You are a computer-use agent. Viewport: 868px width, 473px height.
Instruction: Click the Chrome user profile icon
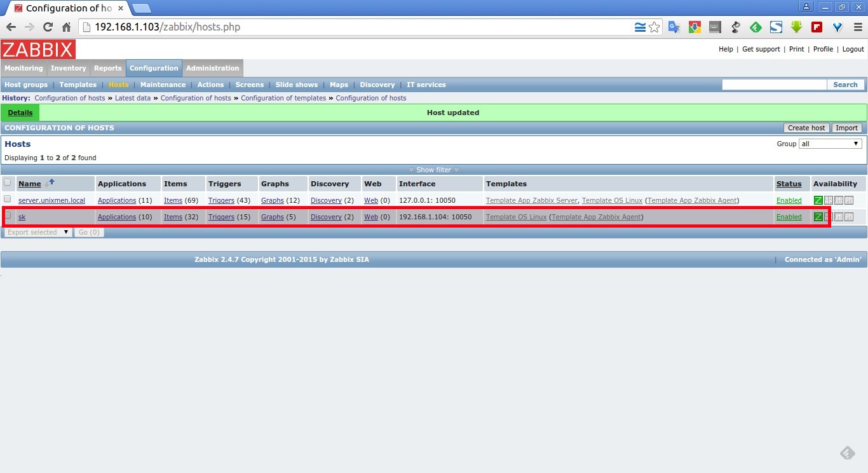click(x=806, y=6)
